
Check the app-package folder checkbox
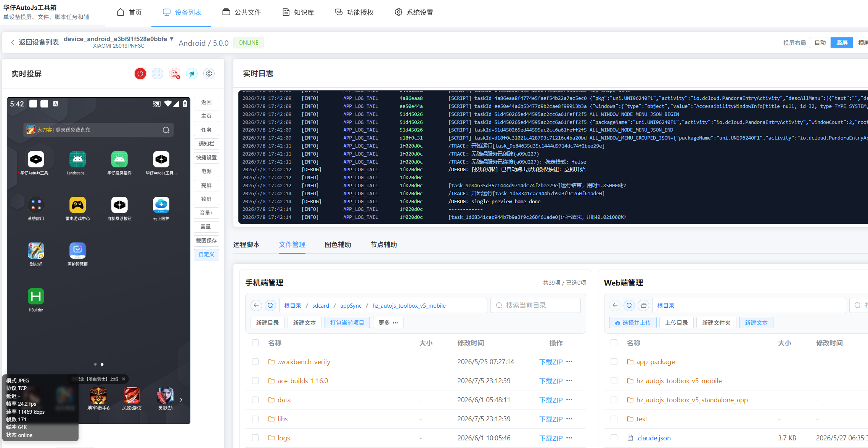pyautogui.click(x=614, y=361)
